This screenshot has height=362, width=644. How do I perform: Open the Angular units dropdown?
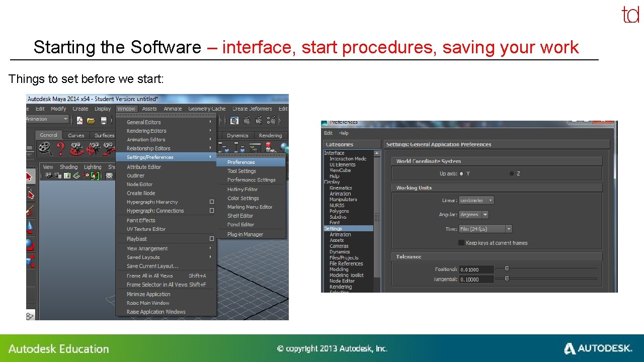(473, 215)
